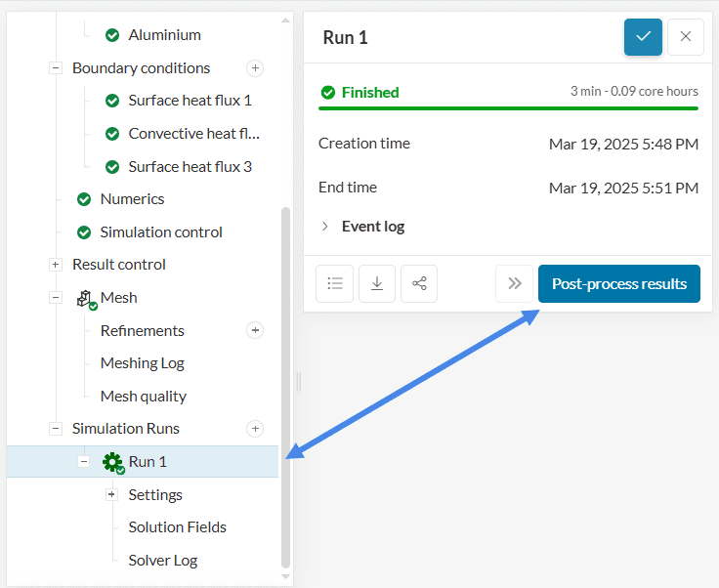Open the Solver Log
The height and width of the screenshot is (588, 719).
click(162, 561)
